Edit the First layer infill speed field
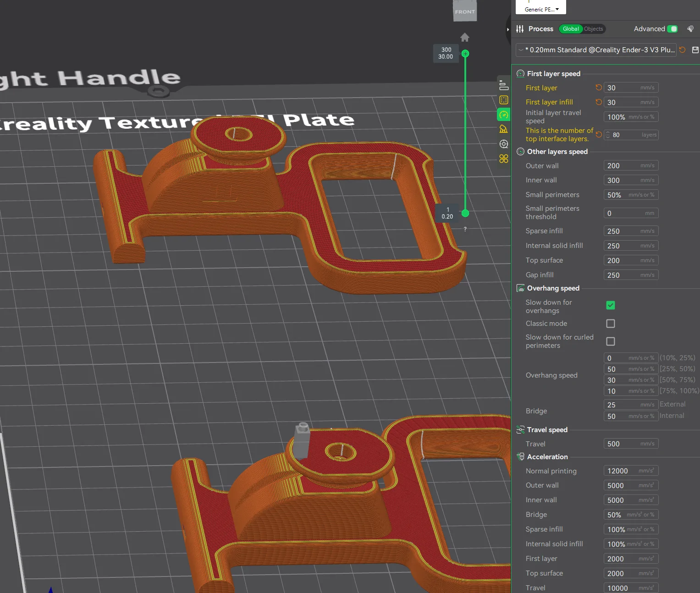The height and width of the screenshot is (593, 700). [631, 102]
